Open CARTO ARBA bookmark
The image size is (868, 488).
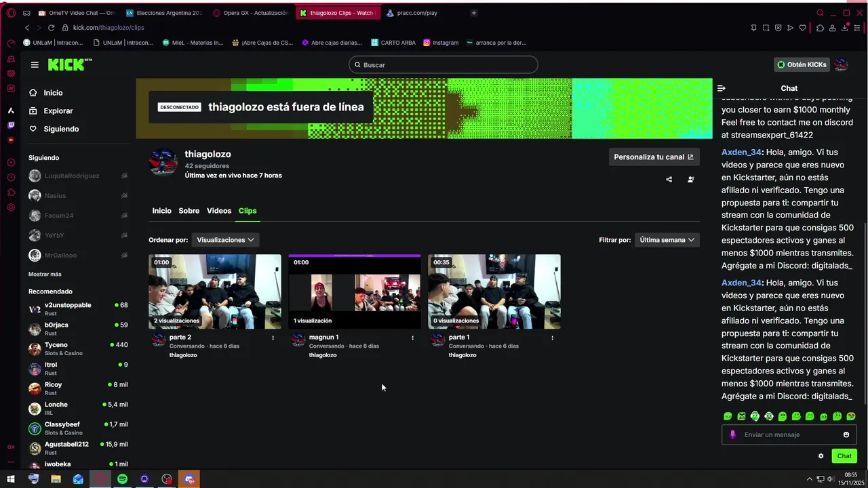pos(393,43)
